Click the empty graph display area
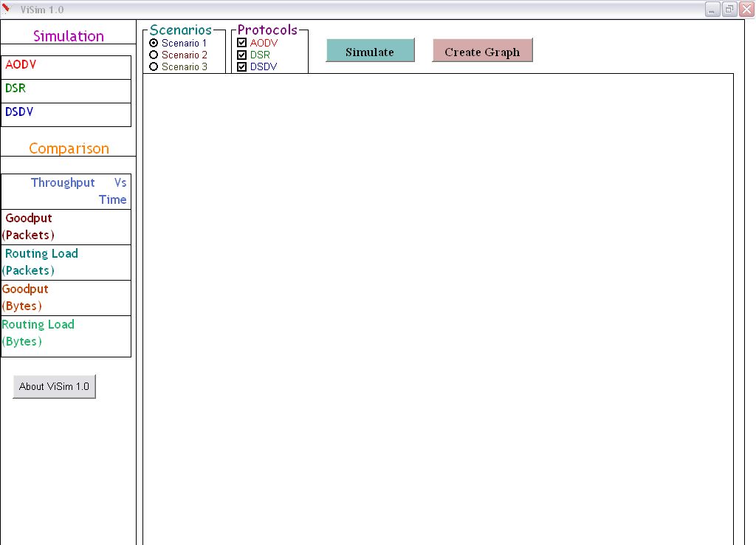 point(439,309)
